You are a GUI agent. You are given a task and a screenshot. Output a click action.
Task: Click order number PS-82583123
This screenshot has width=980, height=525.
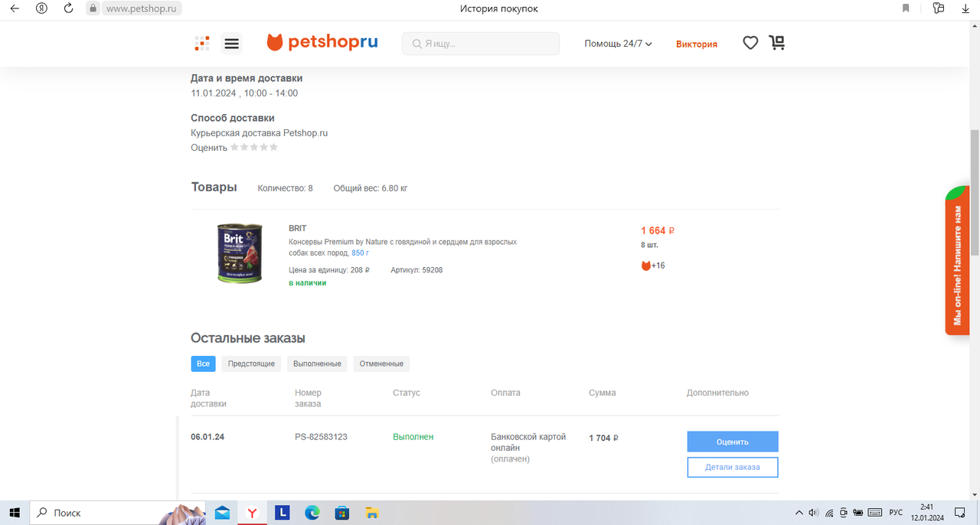tap(321, 437)
